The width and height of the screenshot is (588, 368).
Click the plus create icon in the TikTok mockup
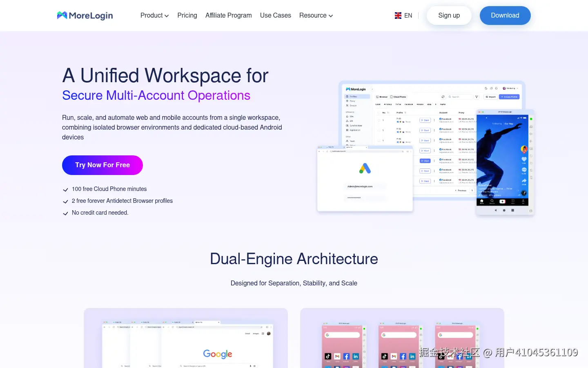(502, 201)
